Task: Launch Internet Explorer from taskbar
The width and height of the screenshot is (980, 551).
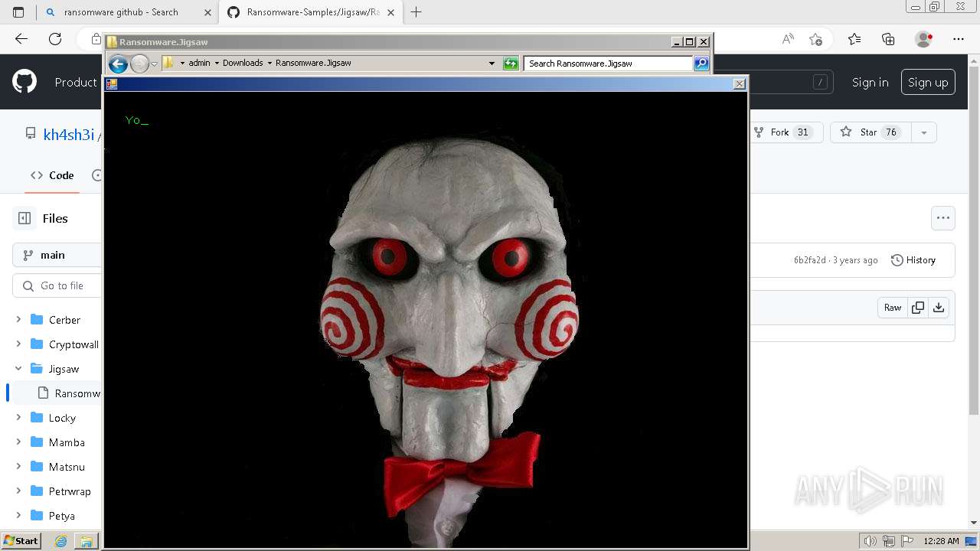Action: pyautogui.click(x=60, y=541)
